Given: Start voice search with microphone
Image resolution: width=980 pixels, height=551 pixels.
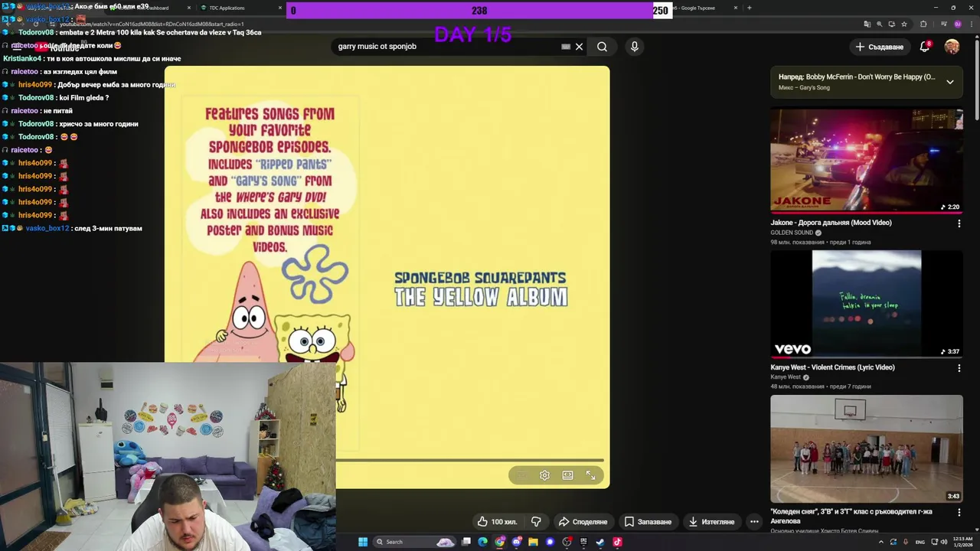Looking at the screenshot, I should 634,47.
